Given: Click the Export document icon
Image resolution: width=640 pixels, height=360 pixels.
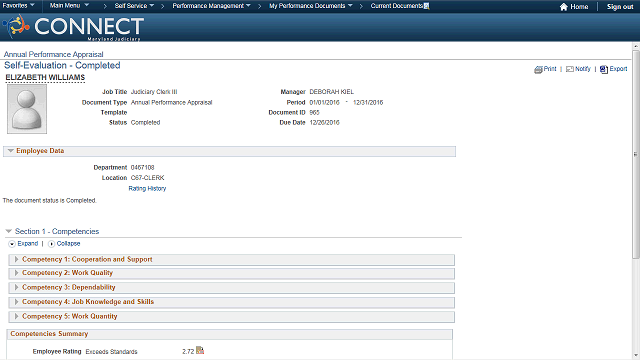Looking at the screenshot, I should 604,69.
